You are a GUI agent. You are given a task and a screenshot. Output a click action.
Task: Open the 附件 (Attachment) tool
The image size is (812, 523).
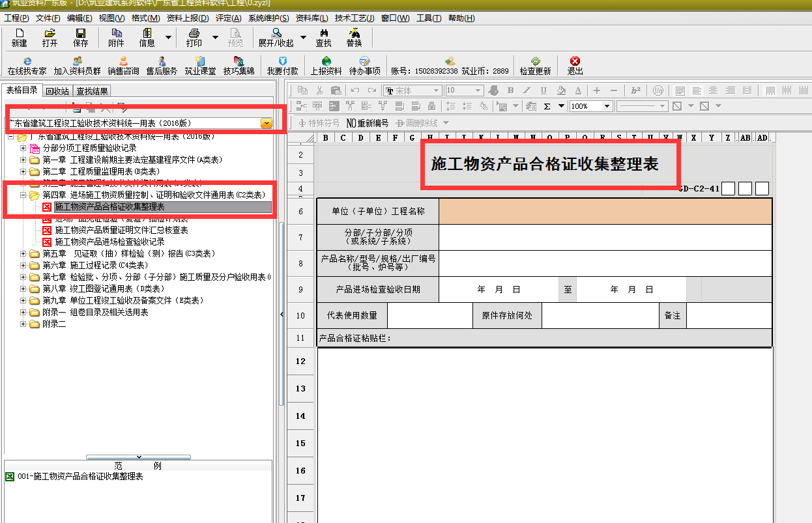116,38
